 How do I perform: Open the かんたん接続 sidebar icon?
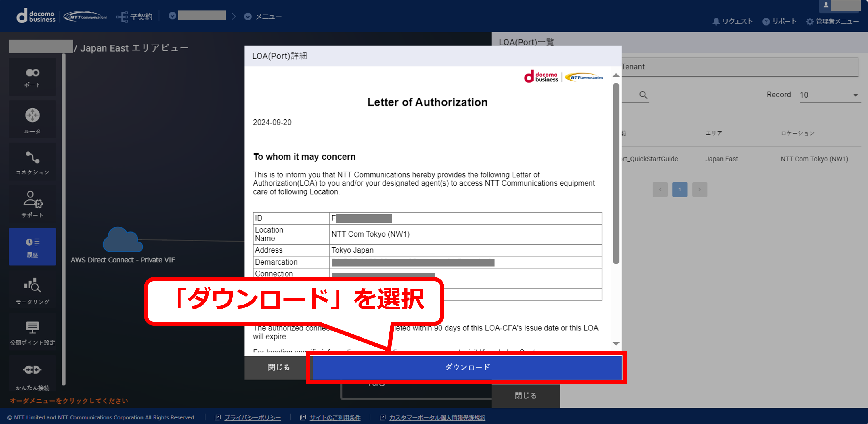tap(32, 374)
